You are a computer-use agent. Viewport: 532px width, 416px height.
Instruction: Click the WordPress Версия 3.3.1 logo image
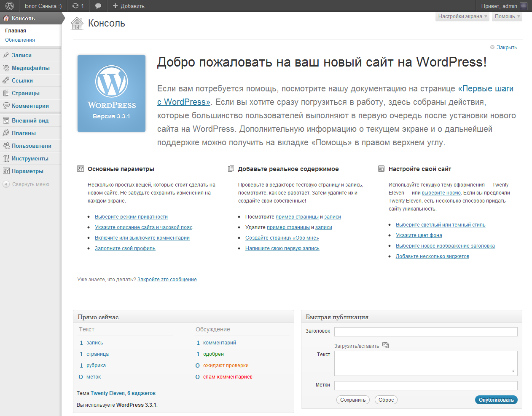coord(112,93)
